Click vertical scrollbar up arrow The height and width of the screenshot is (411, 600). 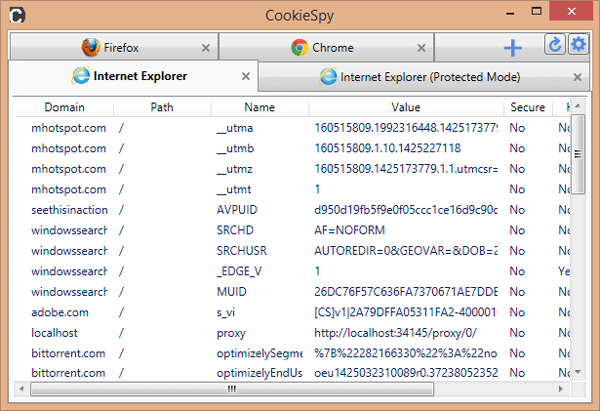coord(578,106)
